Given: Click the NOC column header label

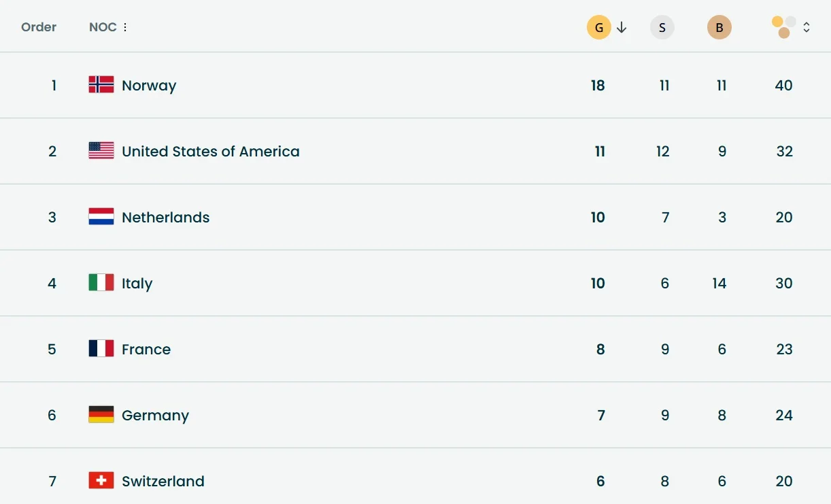Looking at the screenshot, I should 103,27.
